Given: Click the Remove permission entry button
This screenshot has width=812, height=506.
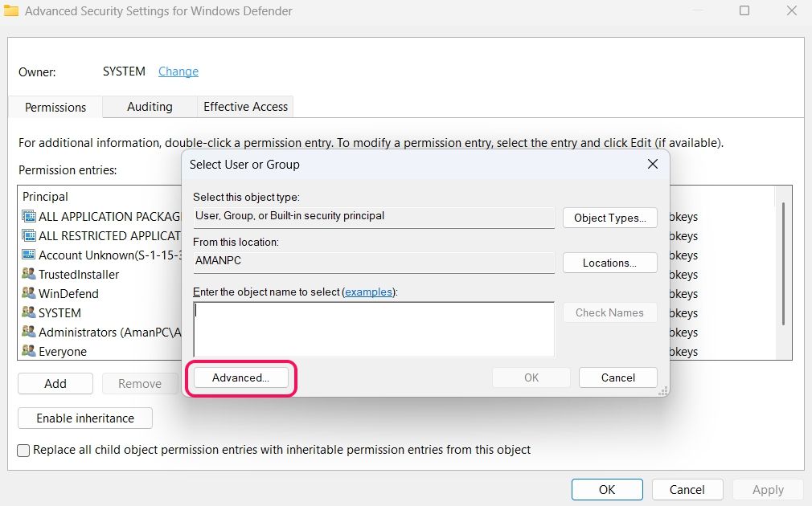Looking at the screenshot, I should pyautogui.click(x=140, y=383).
